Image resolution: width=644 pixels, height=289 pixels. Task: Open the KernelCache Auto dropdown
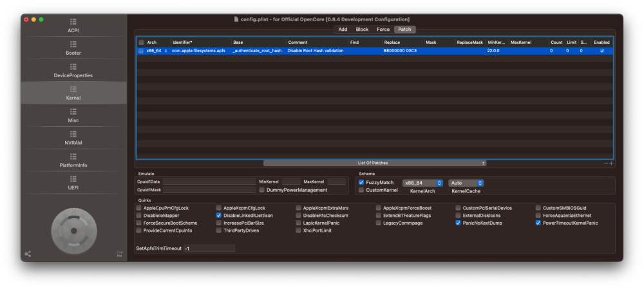tap(466, 183)
